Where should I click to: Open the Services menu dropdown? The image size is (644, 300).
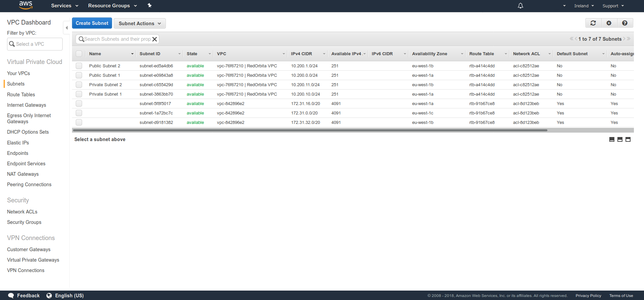pos(65,6)
